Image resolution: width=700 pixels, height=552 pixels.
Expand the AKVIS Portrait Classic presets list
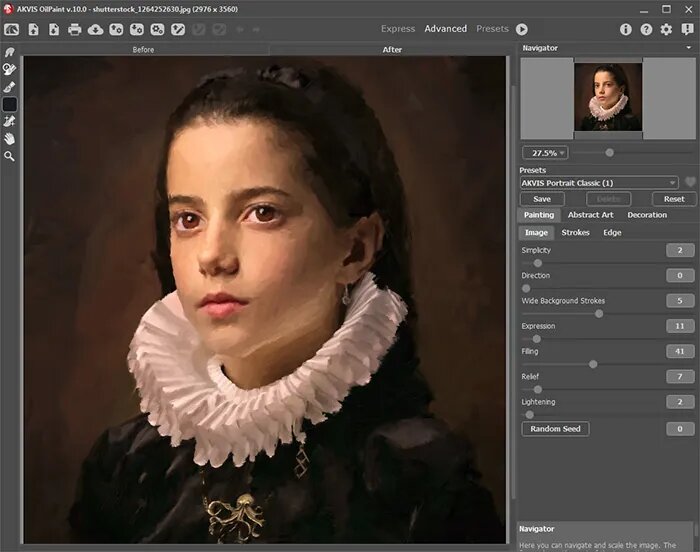tap(598, 183)
